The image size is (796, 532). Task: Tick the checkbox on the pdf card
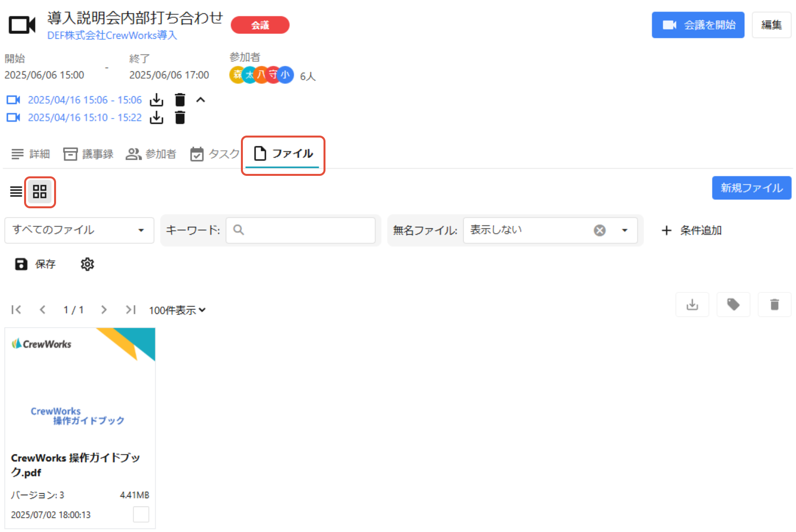[x=141, y=514]
